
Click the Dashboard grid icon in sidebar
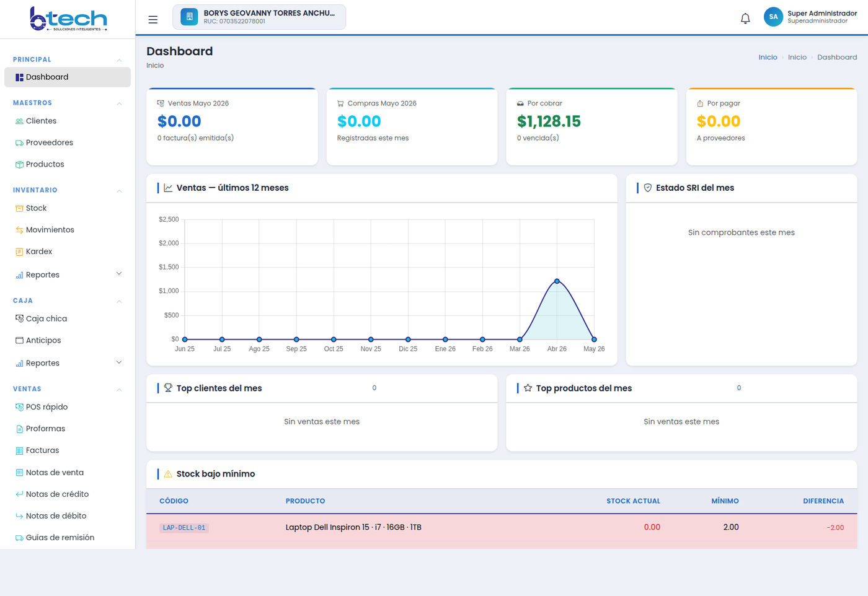tap(19, 77)
